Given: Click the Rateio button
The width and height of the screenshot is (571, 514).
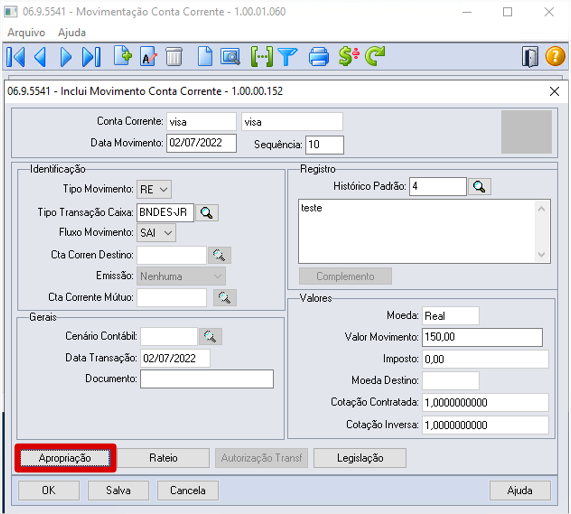Looking at the screenshot, I should pos(163,458).
